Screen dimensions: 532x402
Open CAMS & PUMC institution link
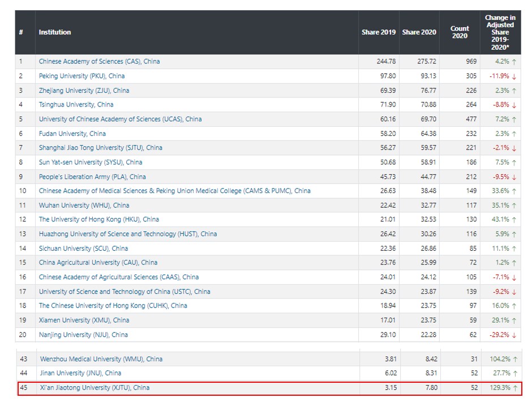(174, 191)
